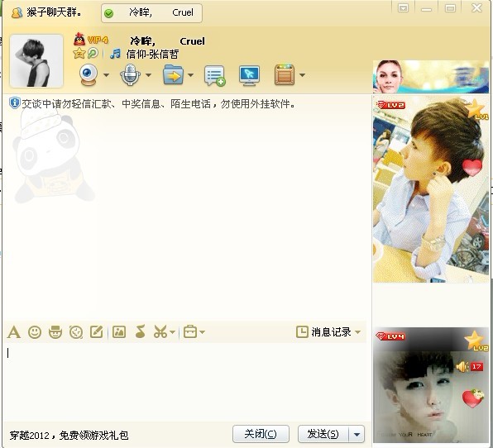Screen dimensions: 493x448
Task: Open the send file options arrow
Action: click(190, 75)
